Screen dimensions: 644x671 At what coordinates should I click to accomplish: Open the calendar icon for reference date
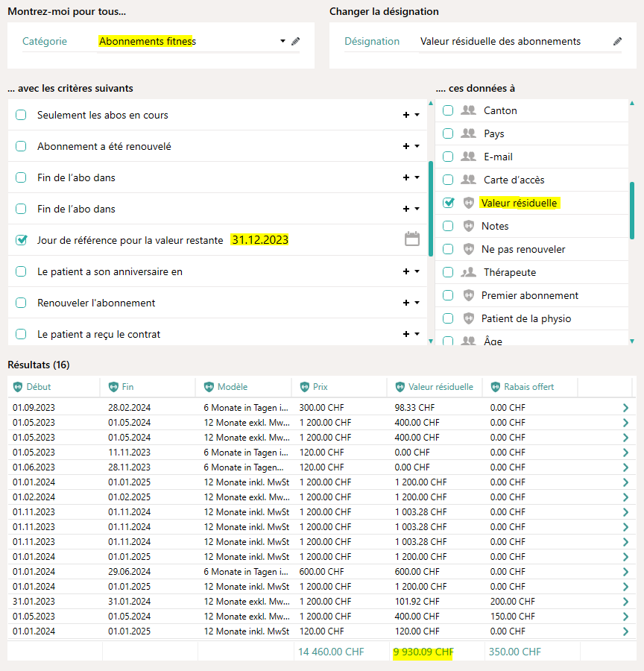pyautogui.click(x=412, y=239)
